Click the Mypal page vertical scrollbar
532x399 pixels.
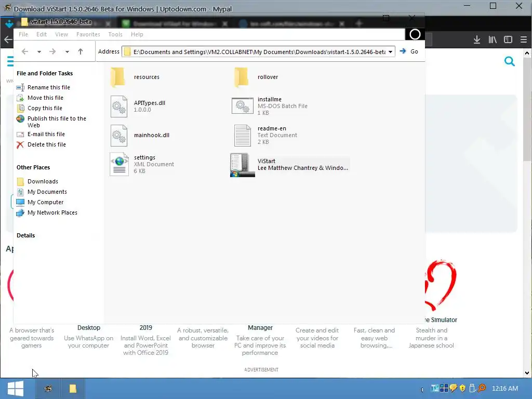click(527, 212)
